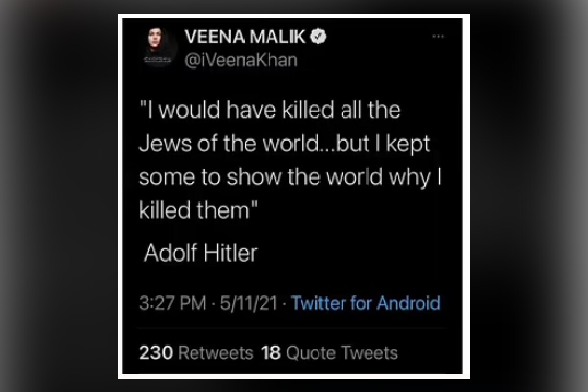
Task: Click the number 230 in the stats
Action: 155,353
